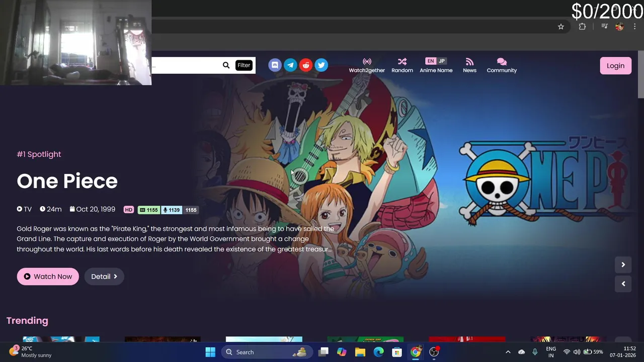Open Microsoft Edge from taskbar

tap(378, 352)
